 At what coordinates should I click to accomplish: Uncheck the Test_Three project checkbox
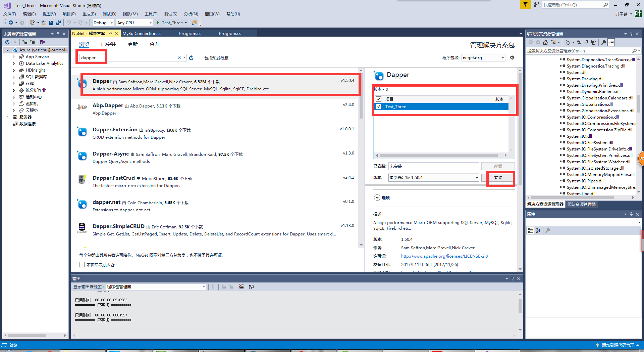click(x=379, y=106)
